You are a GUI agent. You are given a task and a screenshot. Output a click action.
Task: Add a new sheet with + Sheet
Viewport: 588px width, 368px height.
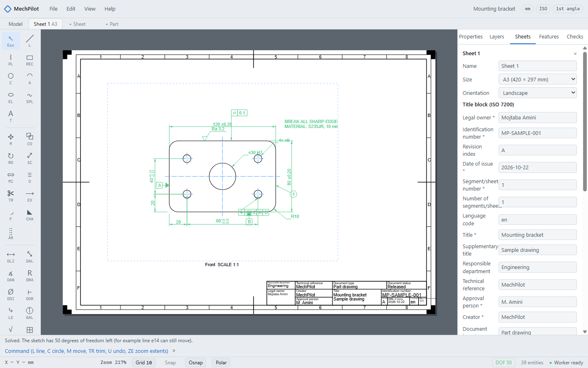[x=77, y=24]
